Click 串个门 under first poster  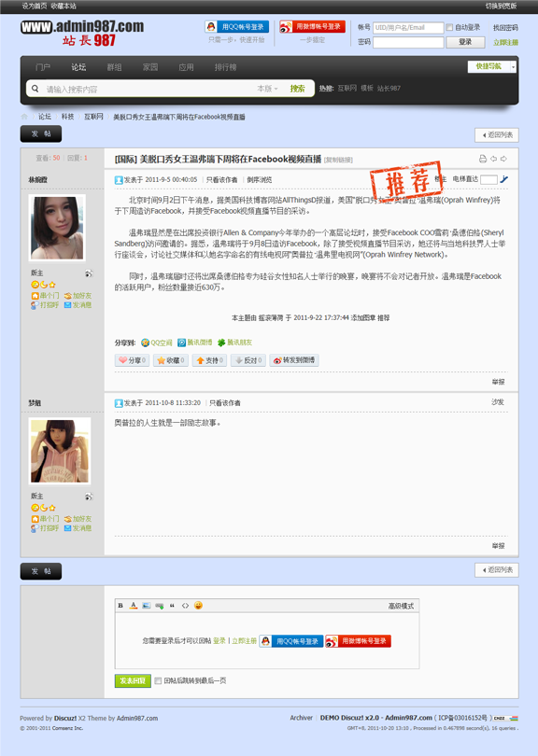point(46,296)
